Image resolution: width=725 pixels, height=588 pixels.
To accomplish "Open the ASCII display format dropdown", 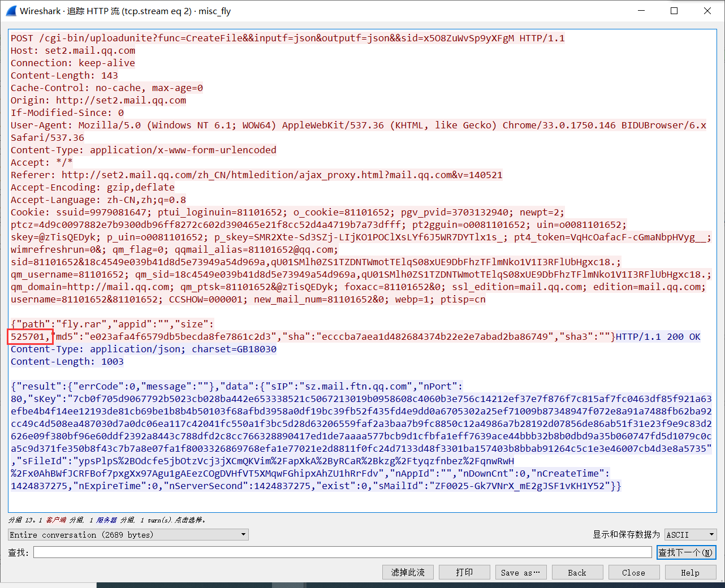I will tap(691, 534).
